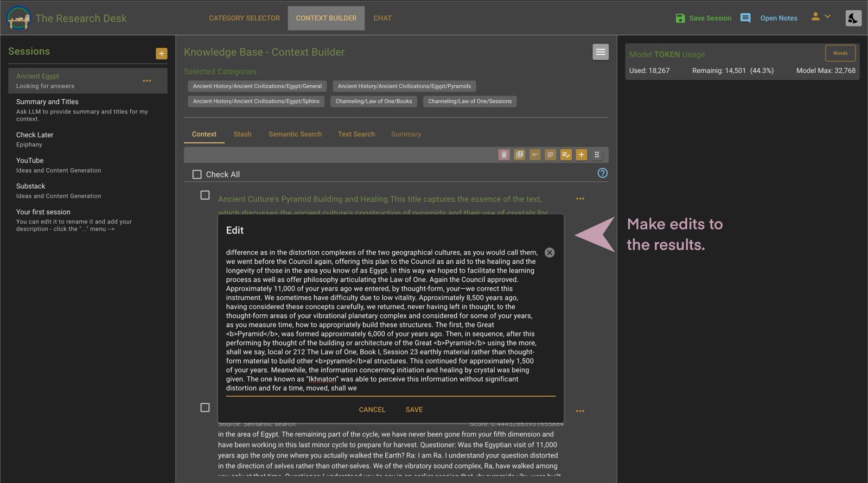Click the Remainig: 14,501 (44.3%) text
Image resolution: width=868 pixels, height=483 pixels.
(733, 71)
